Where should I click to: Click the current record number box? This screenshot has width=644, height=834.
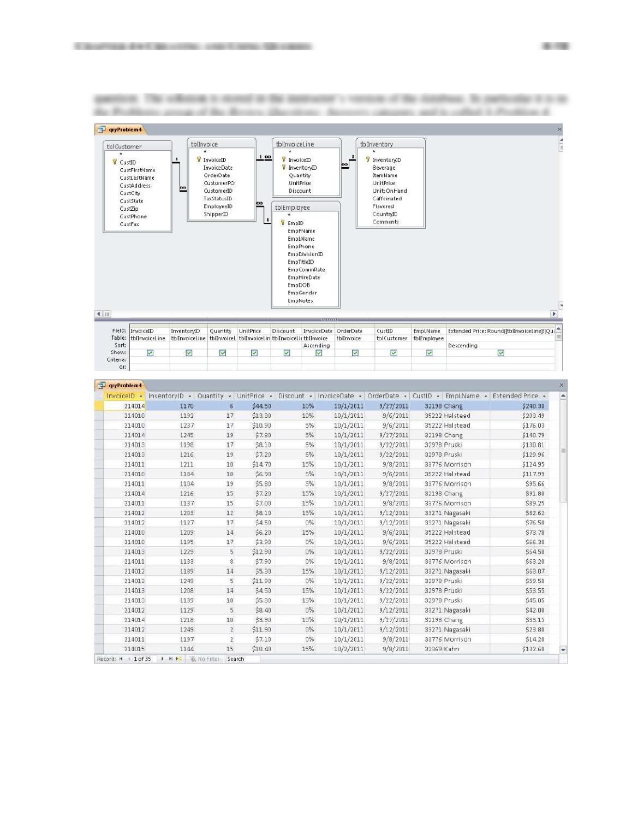click(x=145, y=659)
